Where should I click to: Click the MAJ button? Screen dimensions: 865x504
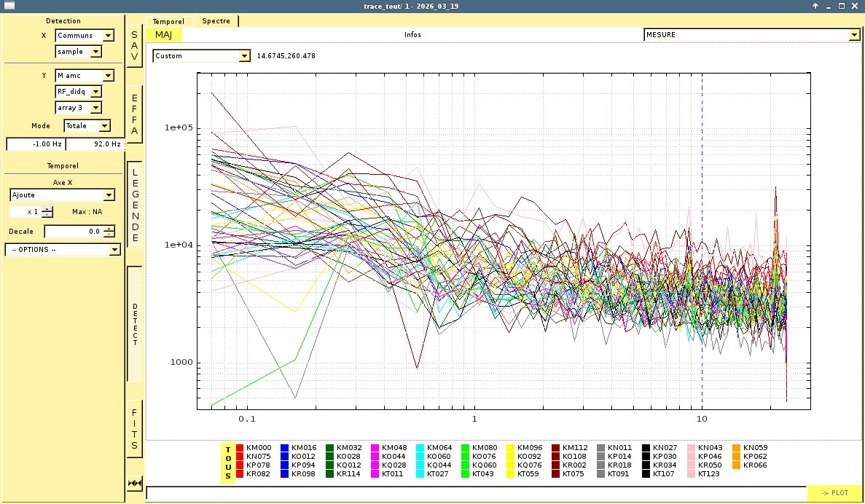click(x=163, y=35)
